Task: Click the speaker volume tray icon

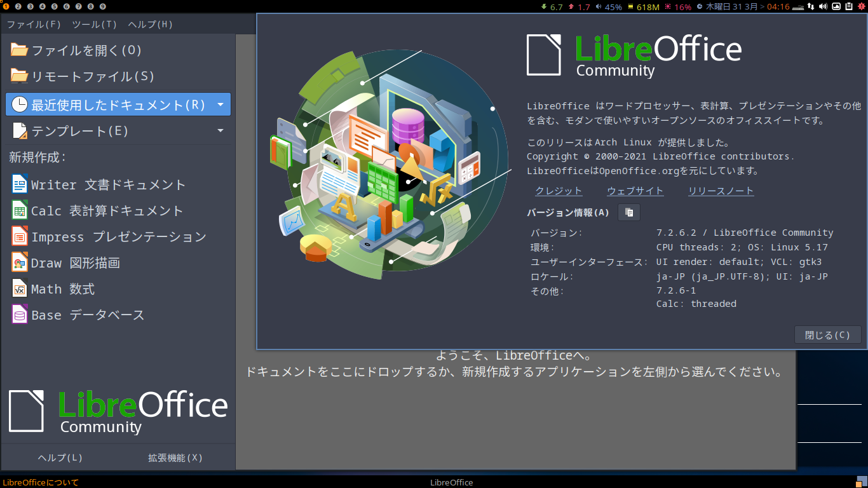Action: pyautogui.click(x=824, y=6)
